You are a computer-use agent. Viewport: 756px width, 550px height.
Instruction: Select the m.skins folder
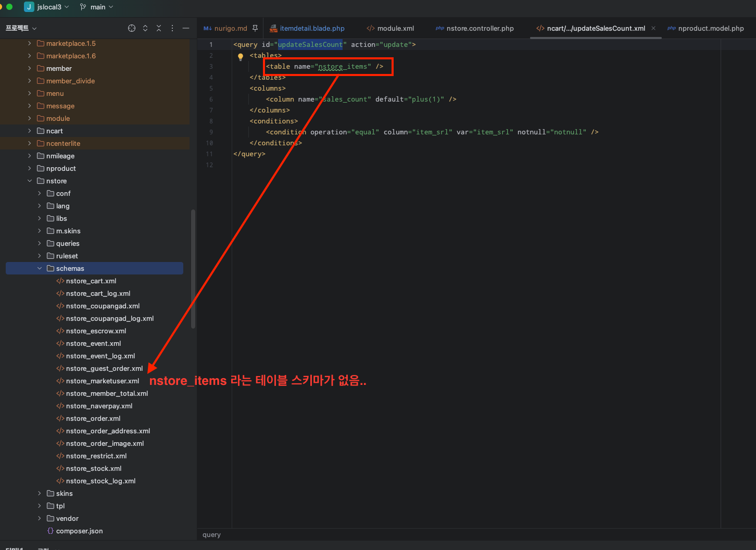pyautogui.click(x=64, y=231)
